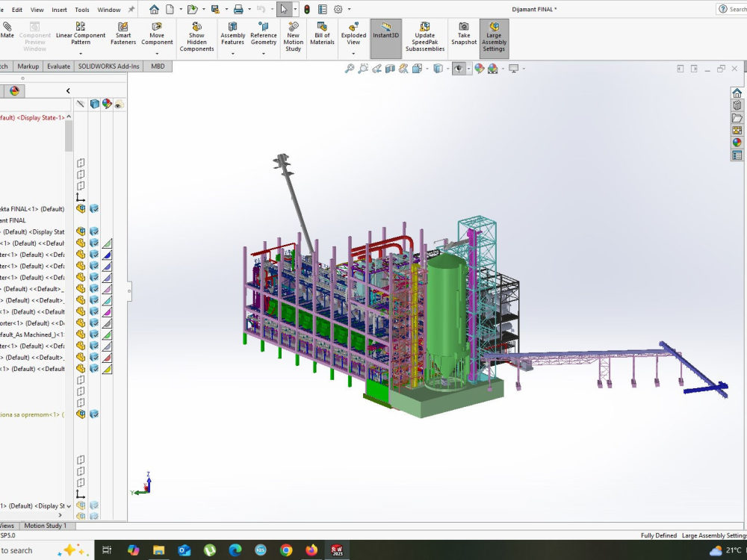Click Update SpeedPak Subassemblies button
Image resolution: width=747 pixels, height=560 pixels.
coord(425,37)
